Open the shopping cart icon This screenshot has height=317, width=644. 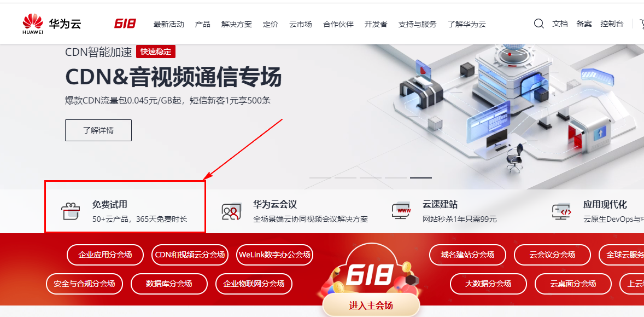coord(641,24)
